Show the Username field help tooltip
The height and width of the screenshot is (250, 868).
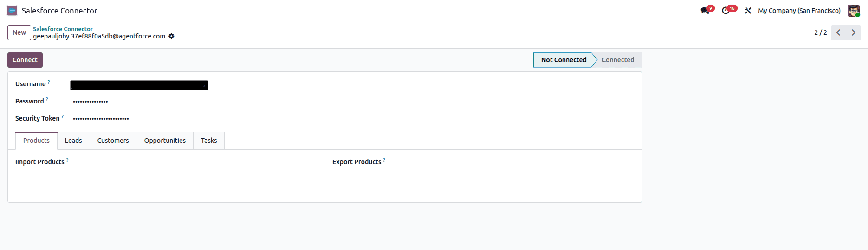(49, 82)
